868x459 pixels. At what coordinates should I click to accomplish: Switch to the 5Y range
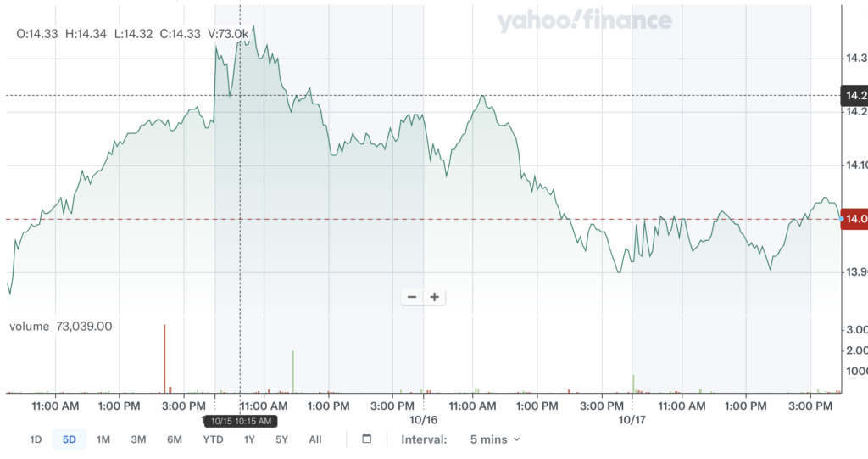[x=281, y=439]
